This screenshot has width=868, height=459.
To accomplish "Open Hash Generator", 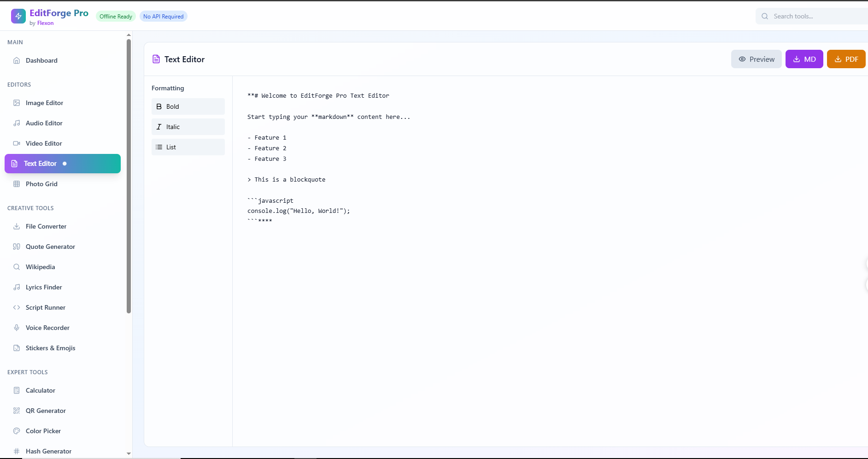I will (x=63, y=451).
